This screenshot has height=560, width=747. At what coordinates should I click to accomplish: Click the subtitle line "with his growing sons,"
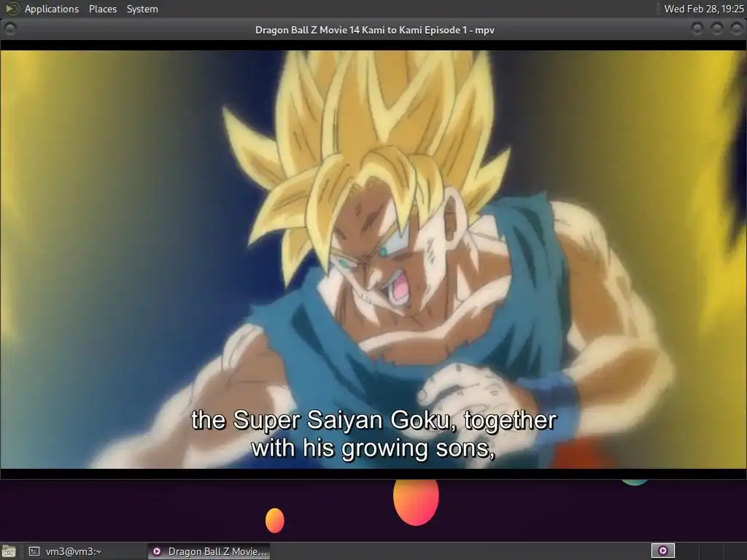pos(373,448)
